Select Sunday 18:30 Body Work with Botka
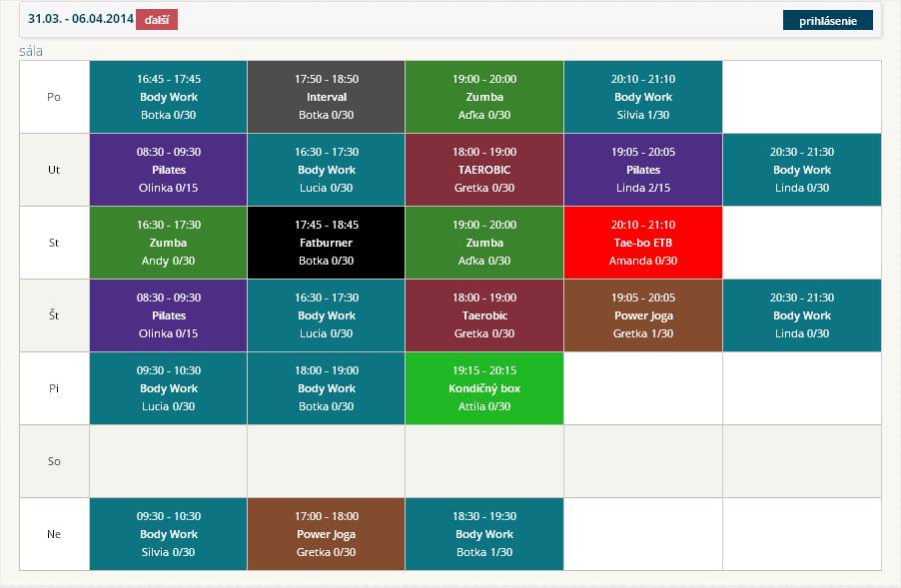The width and height of the screenshot is (901, 588). 484,534
